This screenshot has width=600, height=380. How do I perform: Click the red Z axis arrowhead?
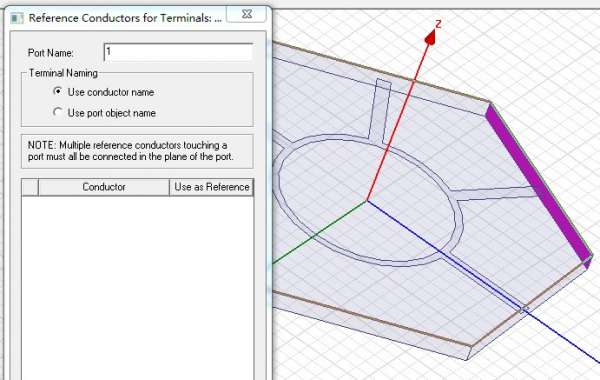click(x=431, y=37)
